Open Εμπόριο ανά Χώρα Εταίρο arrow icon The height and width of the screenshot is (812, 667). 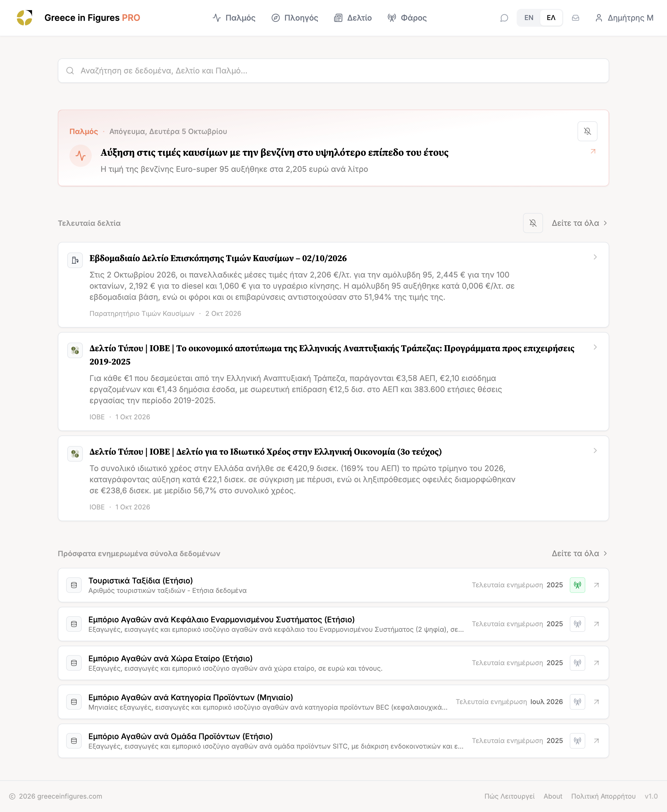pos(596,662)
